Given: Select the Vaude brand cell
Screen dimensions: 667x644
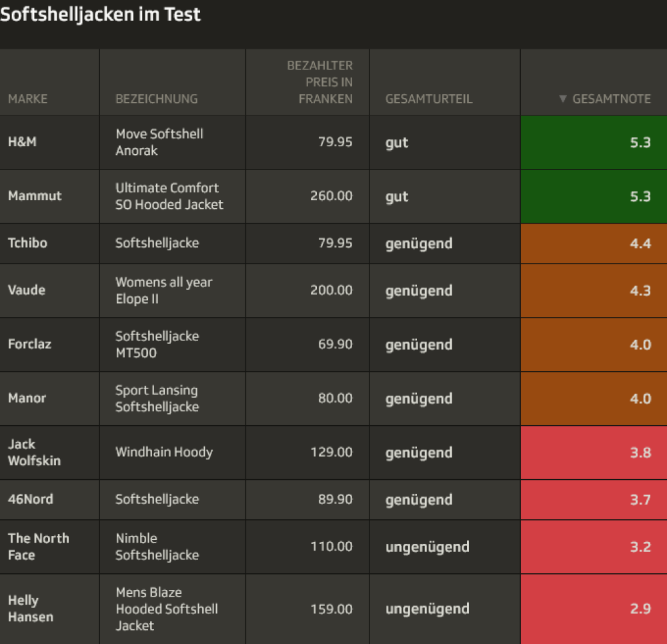Looking at the screenshot, I should pyautogui.click(x=27, y=290).
